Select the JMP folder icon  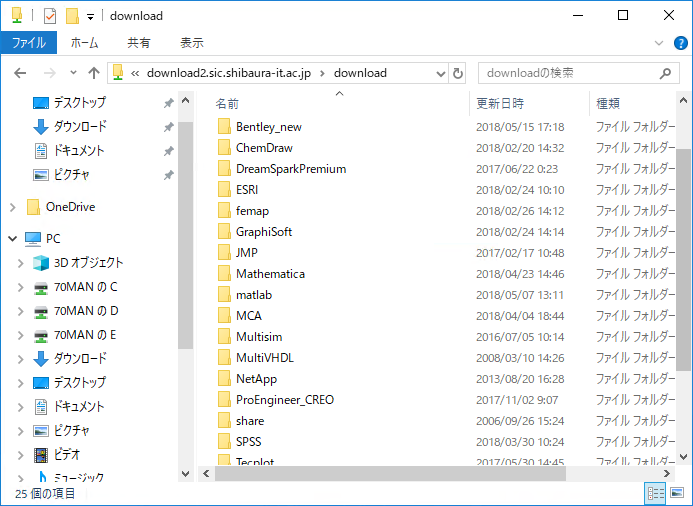pos(224,252)
